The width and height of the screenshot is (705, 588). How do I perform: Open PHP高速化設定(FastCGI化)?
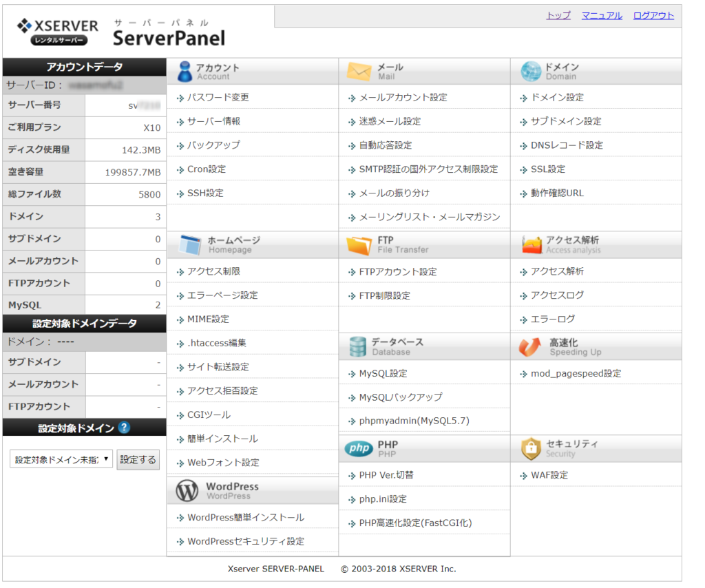tap(415, 523)
